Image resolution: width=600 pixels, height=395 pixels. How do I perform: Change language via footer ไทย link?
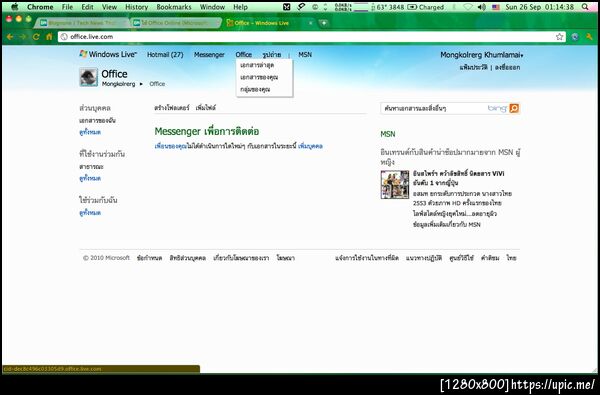point(511,258)
